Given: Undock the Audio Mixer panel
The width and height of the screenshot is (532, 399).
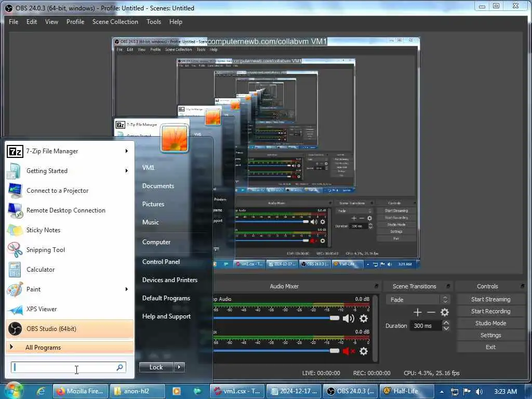Looking at the screenshot, I should click(376, 286).
